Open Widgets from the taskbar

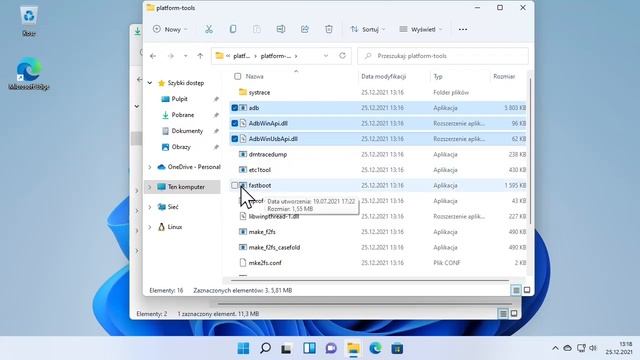(309, 348)
